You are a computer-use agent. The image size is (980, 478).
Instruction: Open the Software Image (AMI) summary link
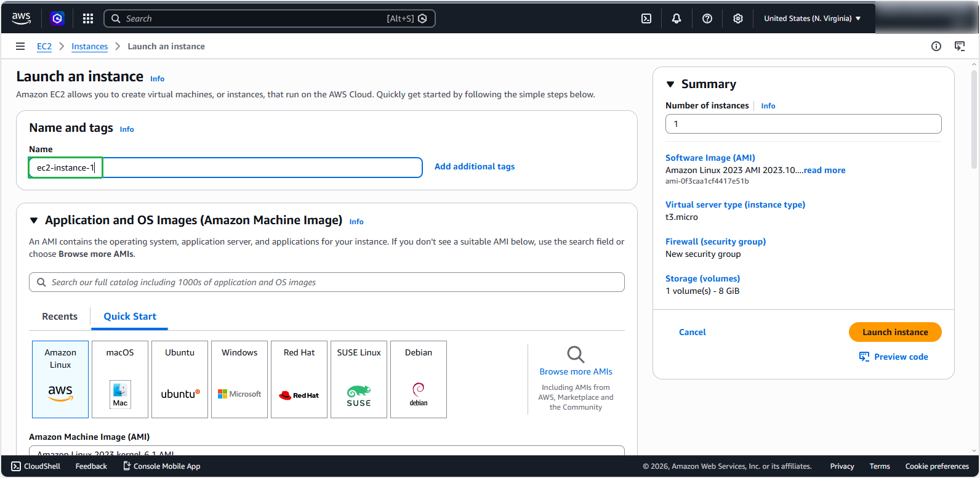[x=710, y=158]
